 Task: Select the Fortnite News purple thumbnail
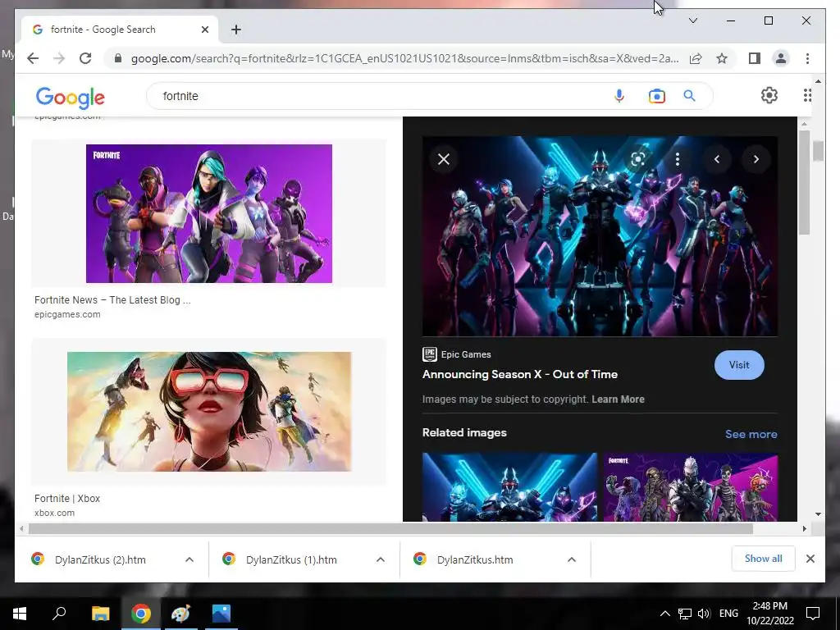pos(209,213)
